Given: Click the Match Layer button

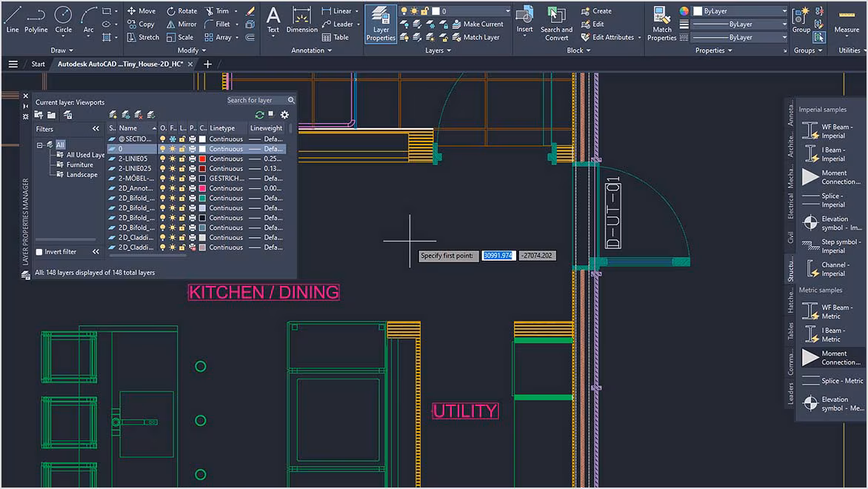Looking at the screenshot, I should (476, 37).
